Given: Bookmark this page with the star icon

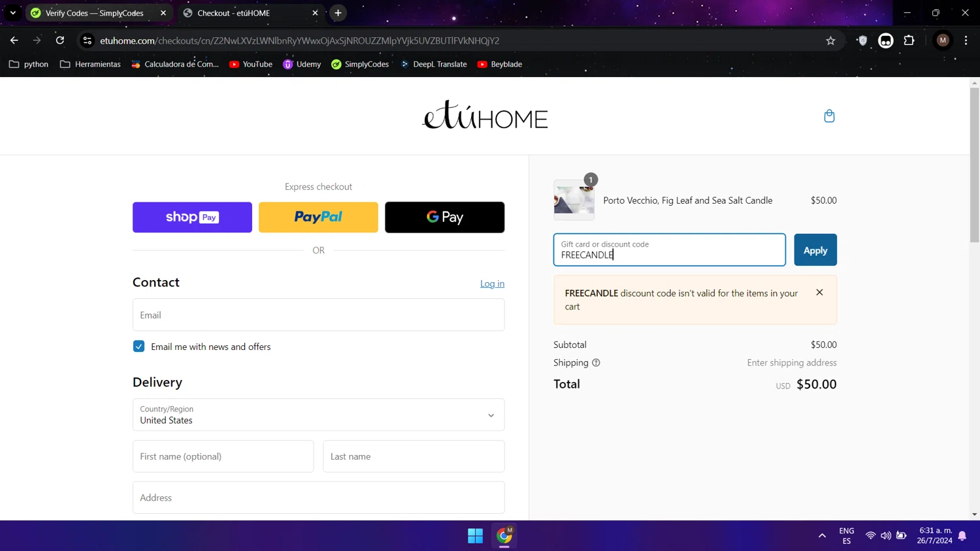Looking at the screenshot, I should click(830, 40).
